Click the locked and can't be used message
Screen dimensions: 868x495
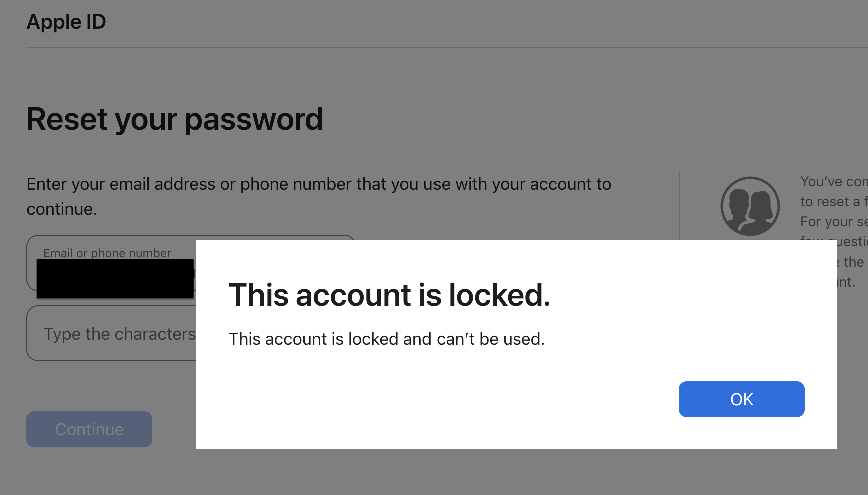[x=386, y=339]
